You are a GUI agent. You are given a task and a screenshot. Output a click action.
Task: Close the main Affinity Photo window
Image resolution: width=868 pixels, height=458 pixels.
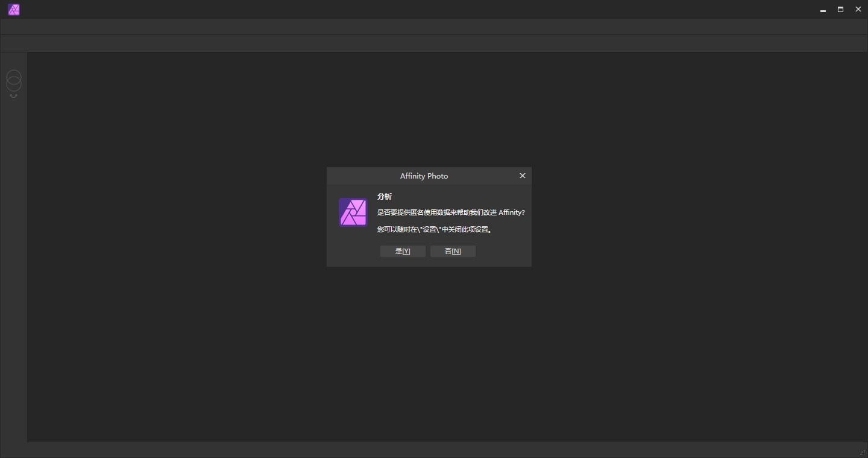tap(858, 10)
